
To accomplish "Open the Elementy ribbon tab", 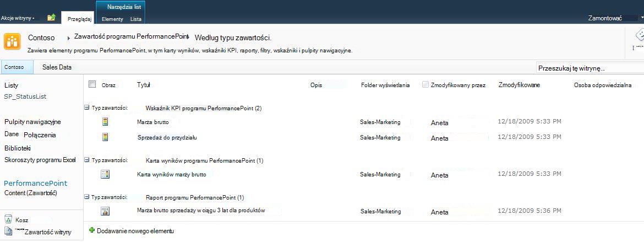I will (x=112, y=19).
